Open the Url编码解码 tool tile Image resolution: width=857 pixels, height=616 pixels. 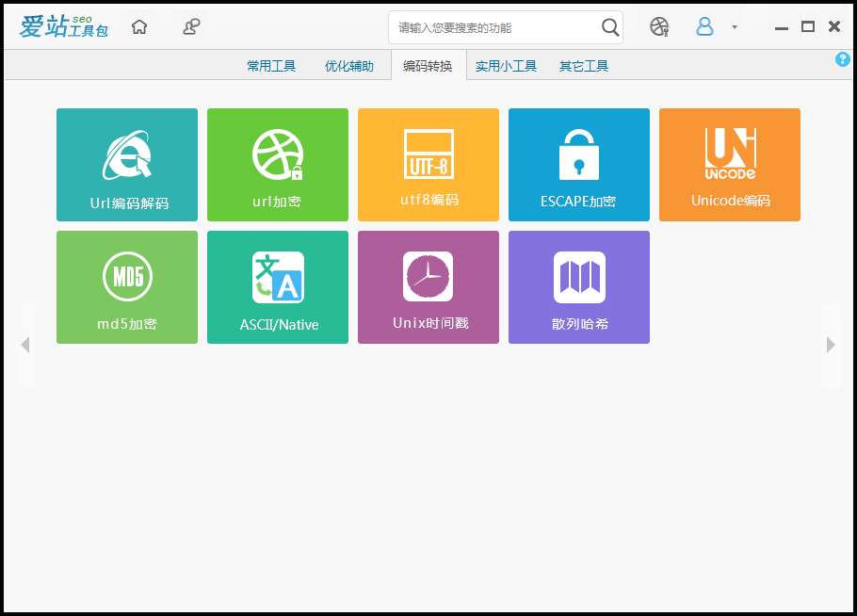(x=127, y=165)
